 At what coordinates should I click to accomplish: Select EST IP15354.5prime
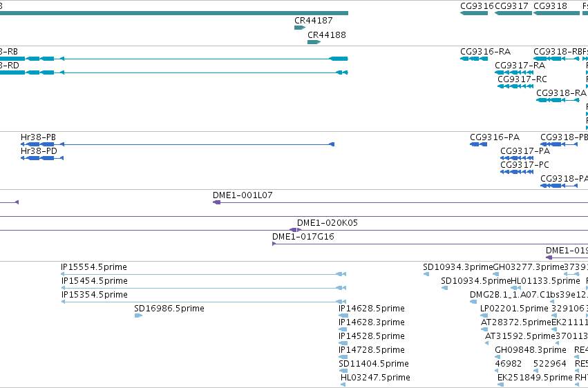point(203,302)
